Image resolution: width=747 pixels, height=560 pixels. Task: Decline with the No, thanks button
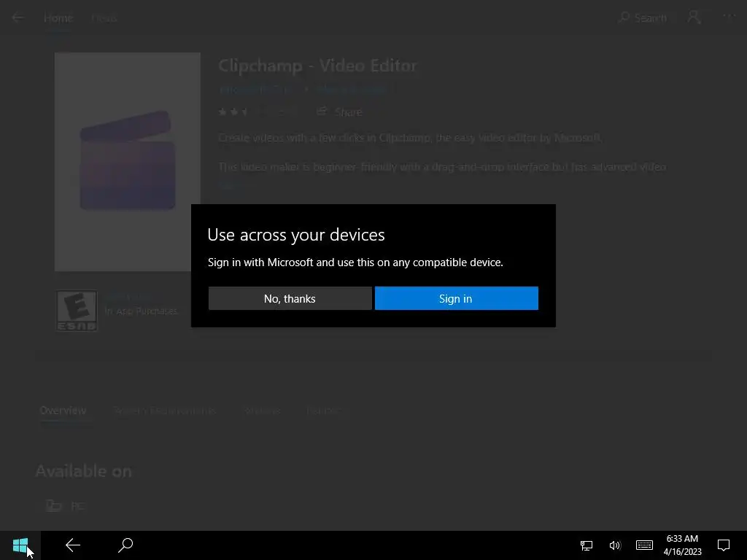[290, 298]
